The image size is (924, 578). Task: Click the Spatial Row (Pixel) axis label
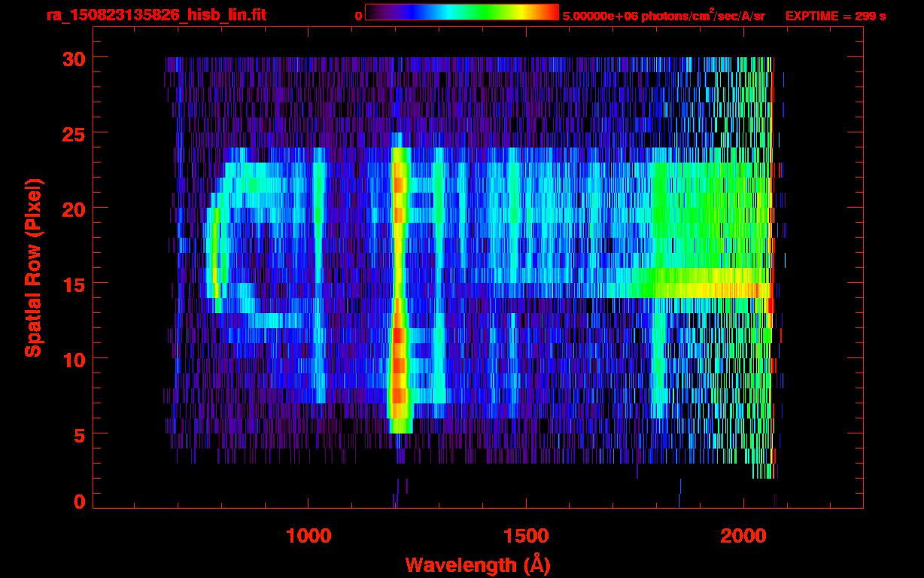click(x=33, y=267)
